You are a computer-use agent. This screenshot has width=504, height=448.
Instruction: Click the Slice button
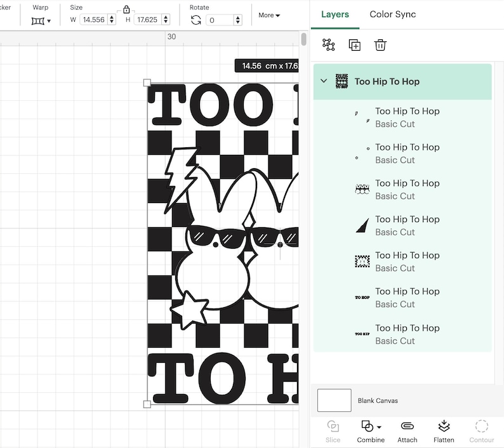pos(333,432)
